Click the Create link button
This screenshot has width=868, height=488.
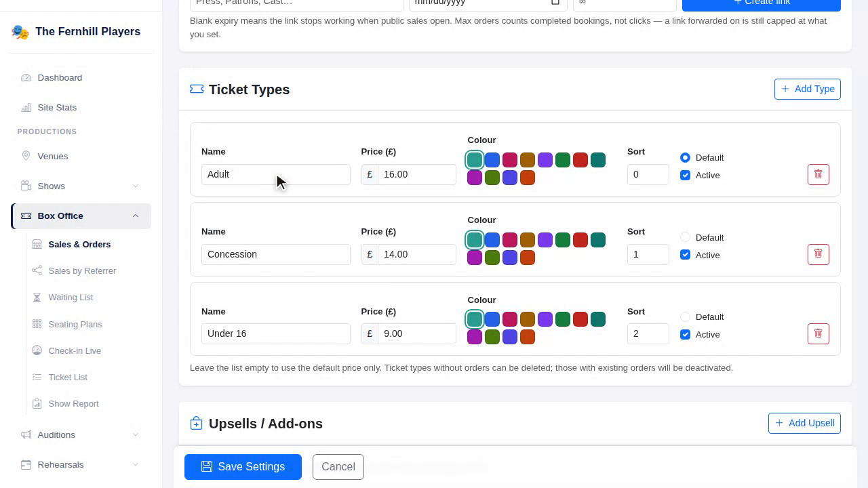tap(762, 4)
